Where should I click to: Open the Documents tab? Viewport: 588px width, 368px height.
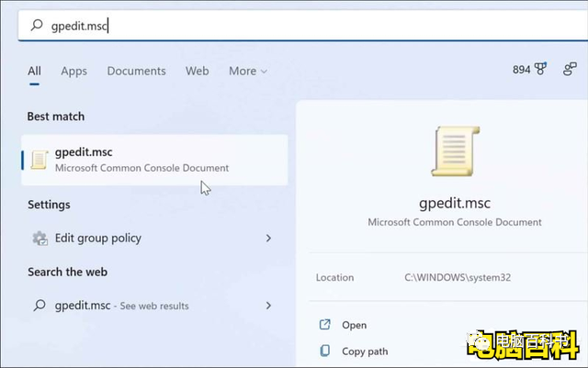tap(137, 71)
